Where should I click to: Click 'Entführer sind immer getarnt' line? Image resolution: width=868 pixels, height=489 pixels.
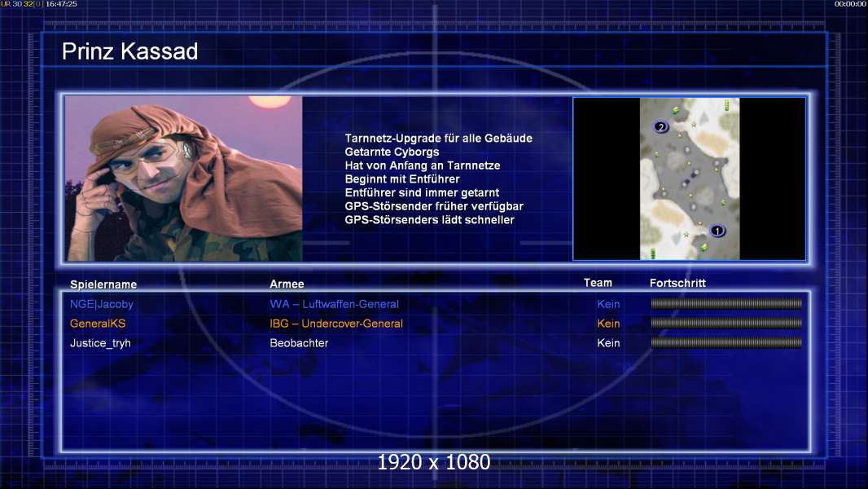pos(422,192)
